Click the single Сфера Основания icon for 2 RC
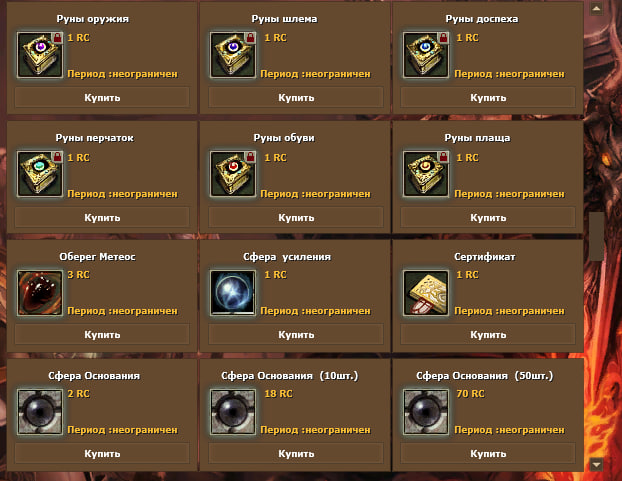This screenshot has height=481, width=622. coord(40,412)
